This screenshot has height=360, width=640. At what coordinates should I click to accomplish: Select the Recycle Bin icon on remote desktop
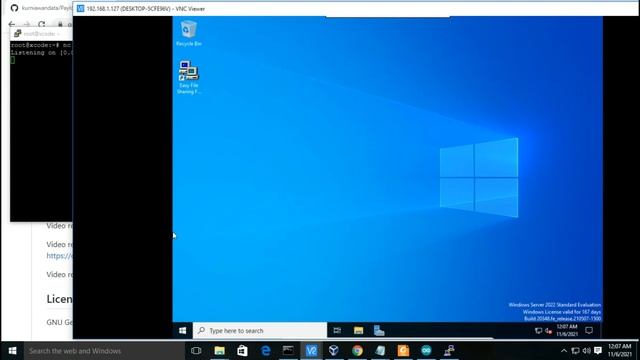(x=189, y=33)
